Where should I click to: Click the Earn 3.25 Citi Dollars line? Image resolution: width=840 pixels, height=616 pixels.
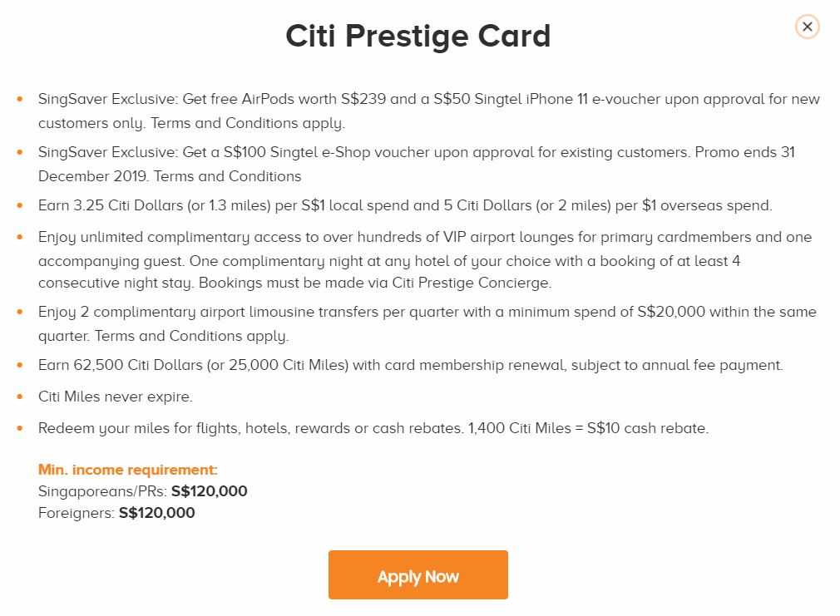coord(405,205)
